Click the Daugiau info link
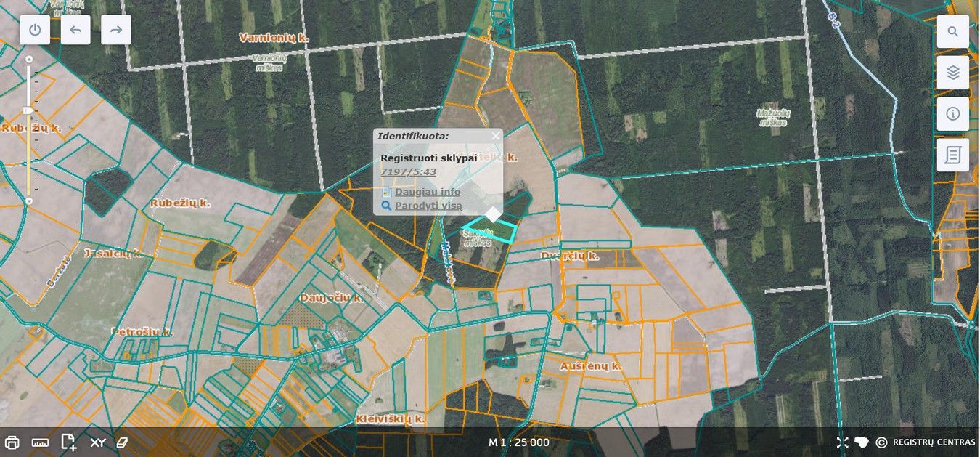 pos(427,192)
